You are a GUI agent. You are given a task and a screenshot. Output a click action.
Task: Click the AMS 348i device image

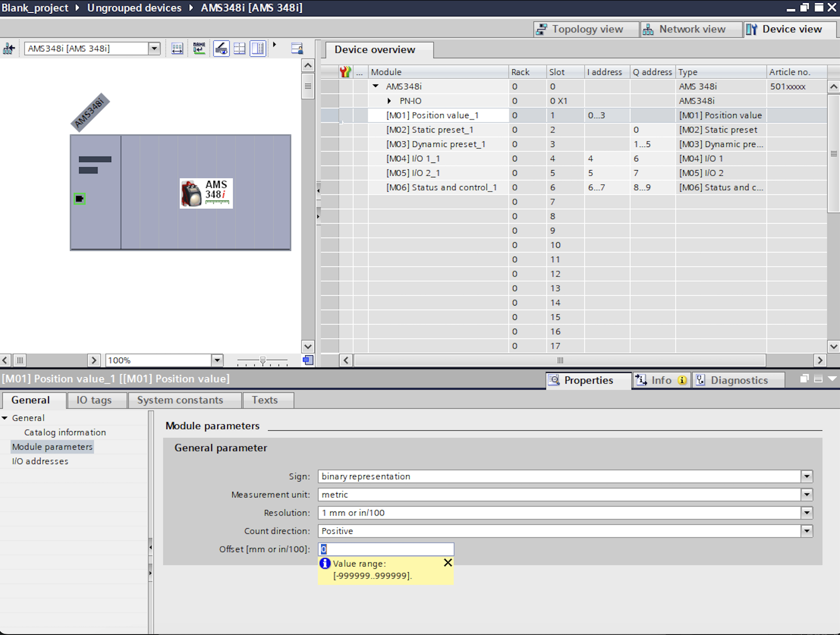(x=206, y=193)
